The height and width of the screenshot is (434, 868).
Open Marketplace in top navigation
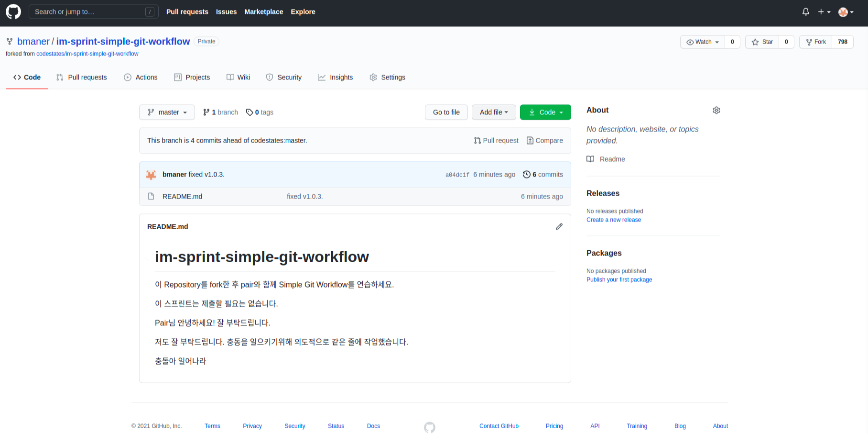coord(264,11)
